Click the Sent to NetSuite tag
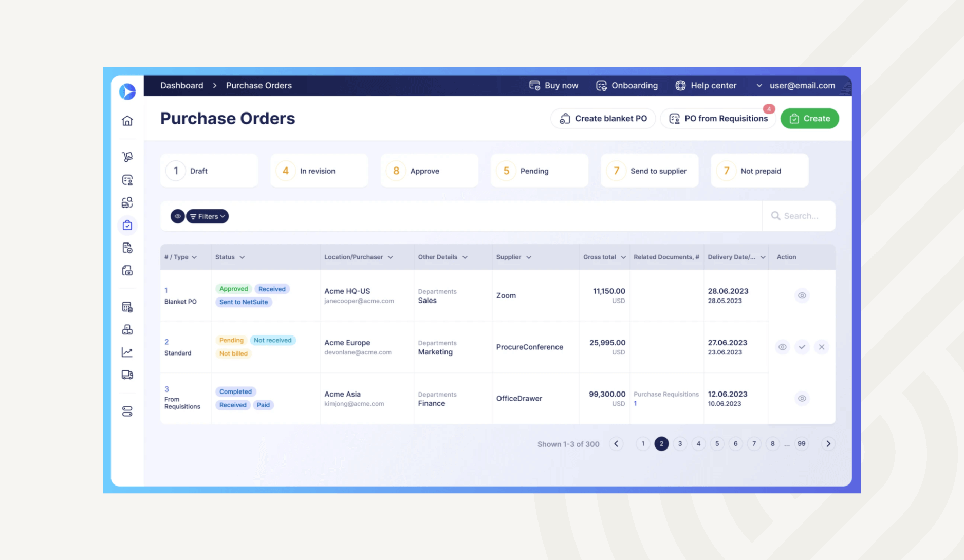This screenshot has width=964, height=560. (244, 302)
